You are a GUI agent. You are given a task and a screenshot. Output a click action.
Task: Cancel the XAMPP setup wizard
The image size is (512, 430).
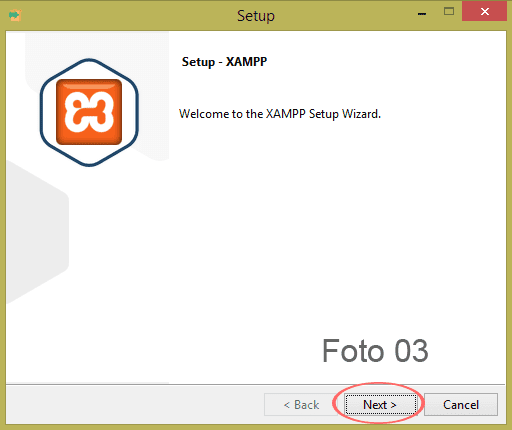pyautogui.click(x=461, y=405)
